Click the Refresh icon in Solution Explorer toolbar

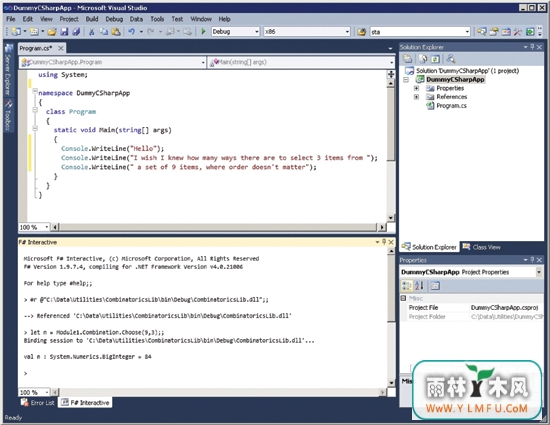point(435,59)
